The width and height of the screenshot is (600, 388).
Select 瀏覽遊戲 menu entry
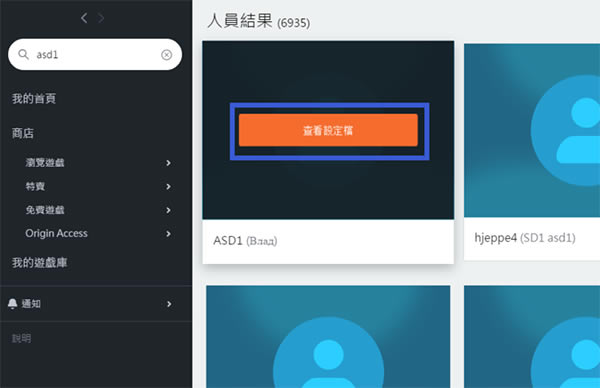pyautogui.click(x=45, y=163)
